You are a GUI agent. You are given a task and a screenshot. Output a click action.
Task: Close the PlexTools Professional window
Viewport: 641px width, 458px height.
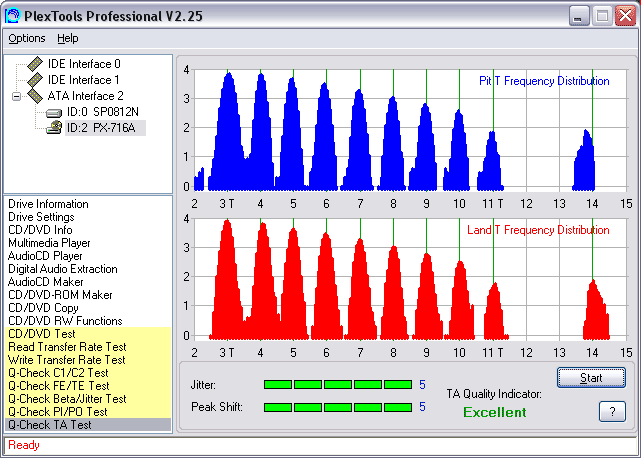point(625,16)
